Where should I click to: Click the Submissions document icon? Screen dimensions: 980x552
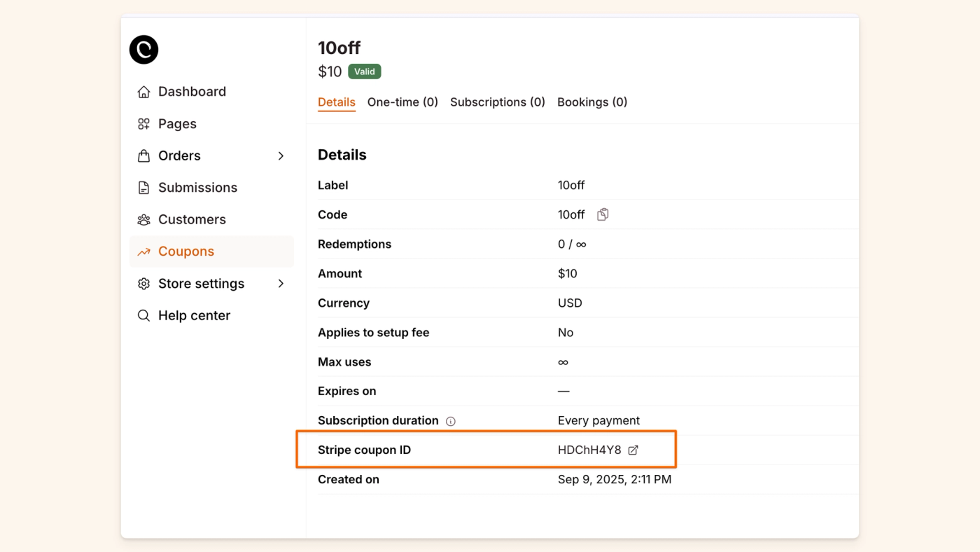pyautogui.click(x=143, y=187)
